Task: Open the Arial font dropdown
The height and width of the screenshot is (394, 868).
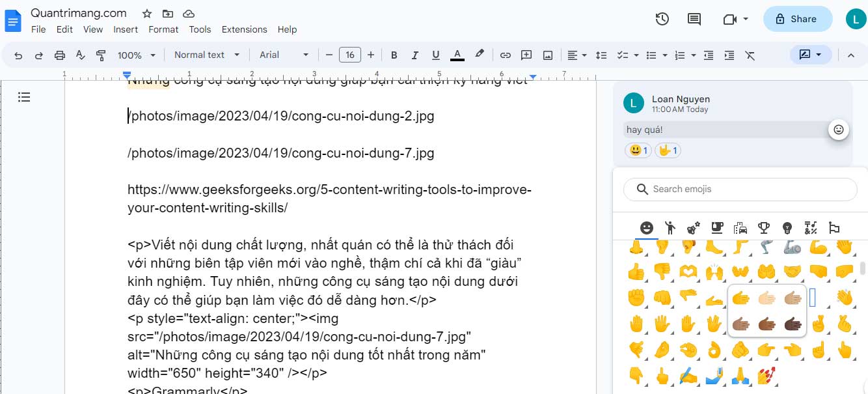Action: coord(284,55)
